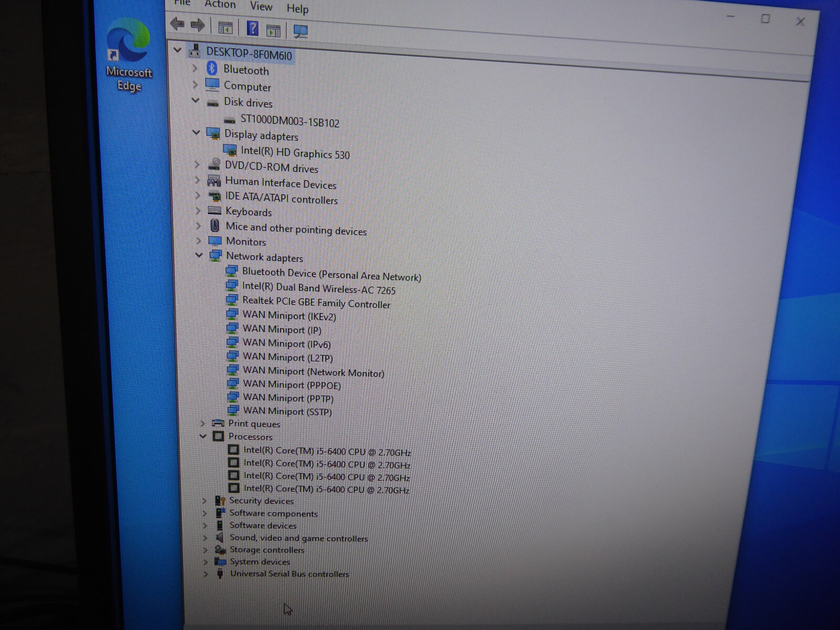This screenshot has width=840, height=630.
Task: Click the Monitors category icon
Action: tap(215, 241)
